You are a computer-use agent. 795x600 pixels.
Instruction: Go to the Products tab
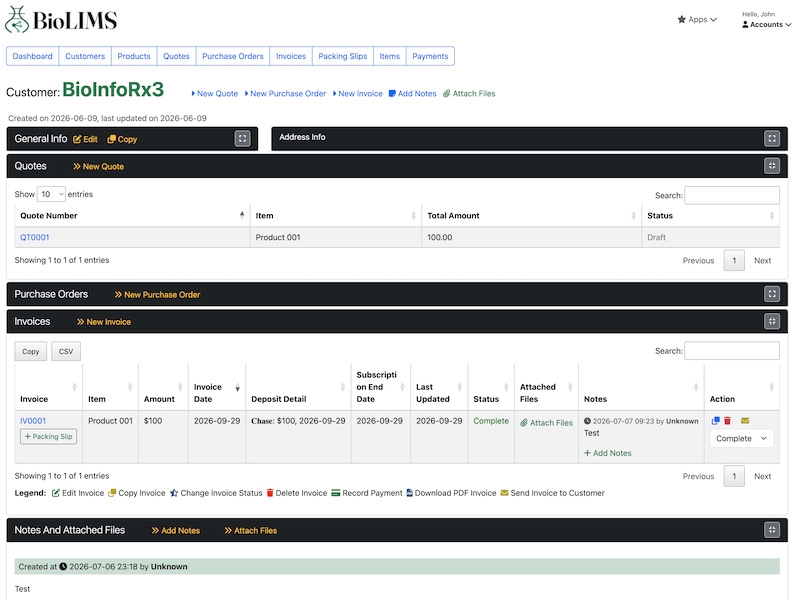[134, 56]
